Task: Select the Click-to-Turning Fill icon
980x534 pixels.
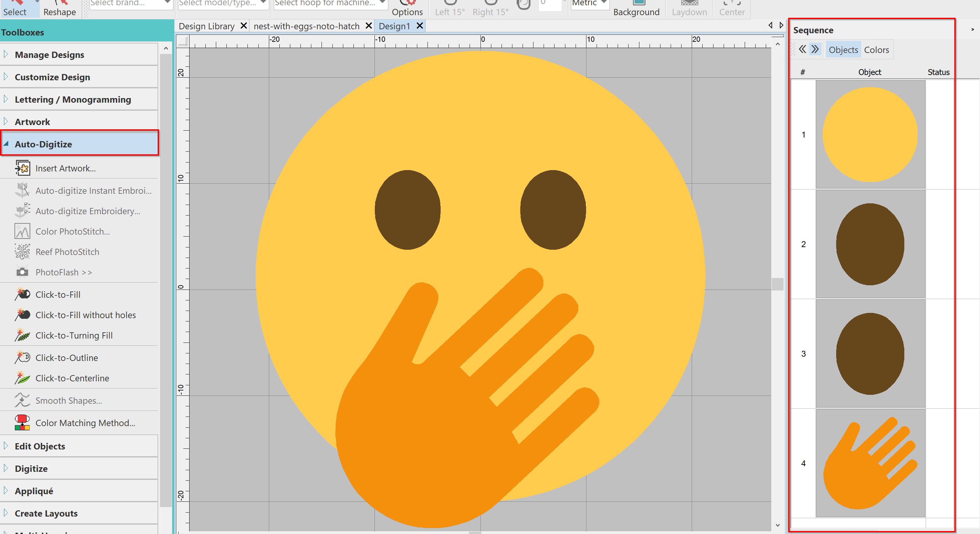Action: (22, 335)
